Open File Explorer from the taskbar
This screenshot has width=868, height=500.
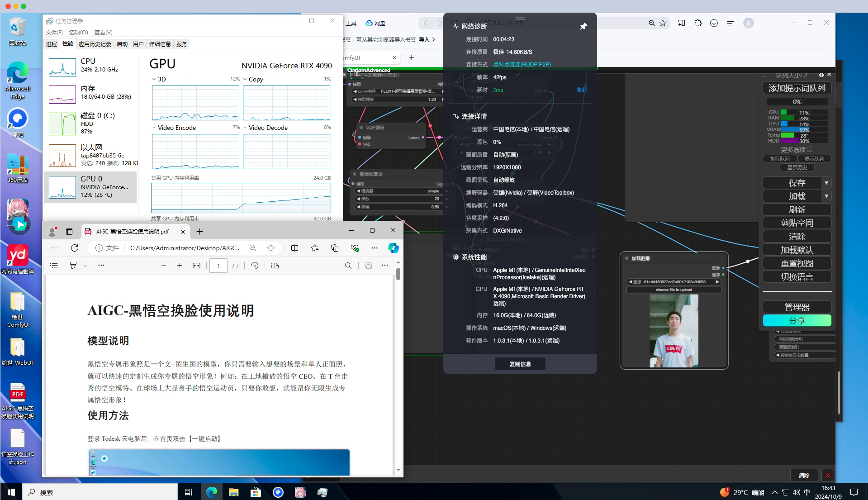coord(233,492)
